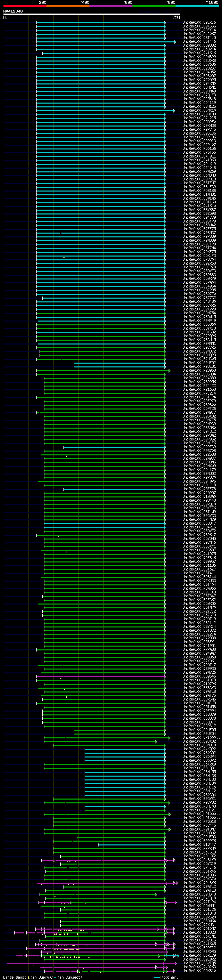Select UniRef100_A4S1Y9 label
The width and height of the screenshot is (222, 980).
pyautogui.click(x=199, y=860)
